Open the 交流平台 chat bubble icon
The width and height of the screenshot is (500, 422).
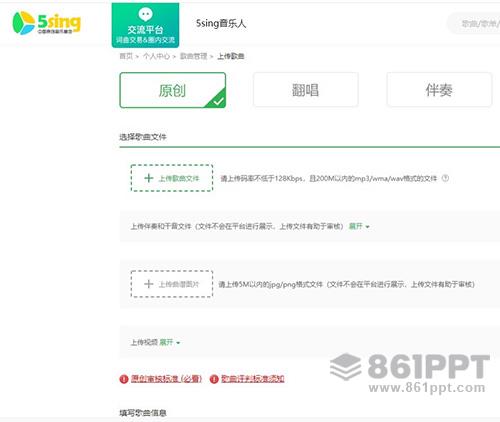[x=145, y=14]
